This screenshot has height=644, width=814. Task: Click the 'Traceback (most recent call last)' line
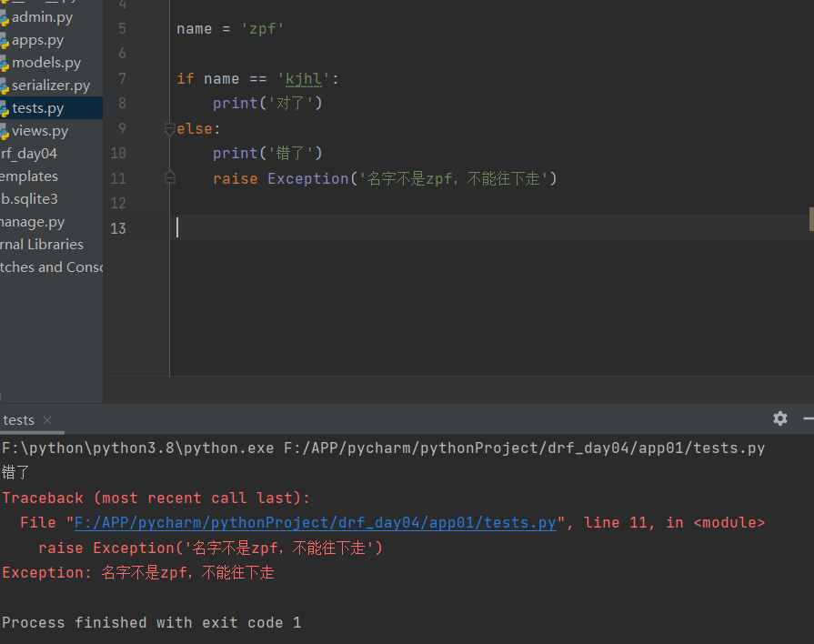(156, 498)
